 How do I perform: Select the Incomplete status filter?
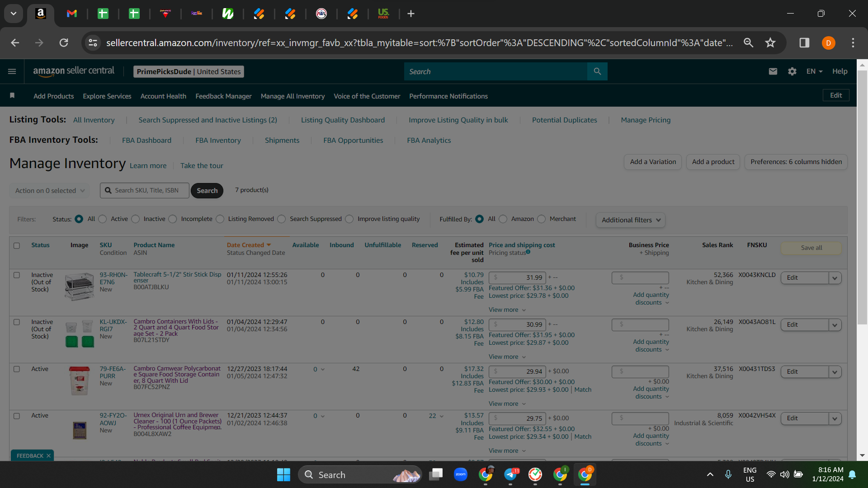tap(173, 219)
